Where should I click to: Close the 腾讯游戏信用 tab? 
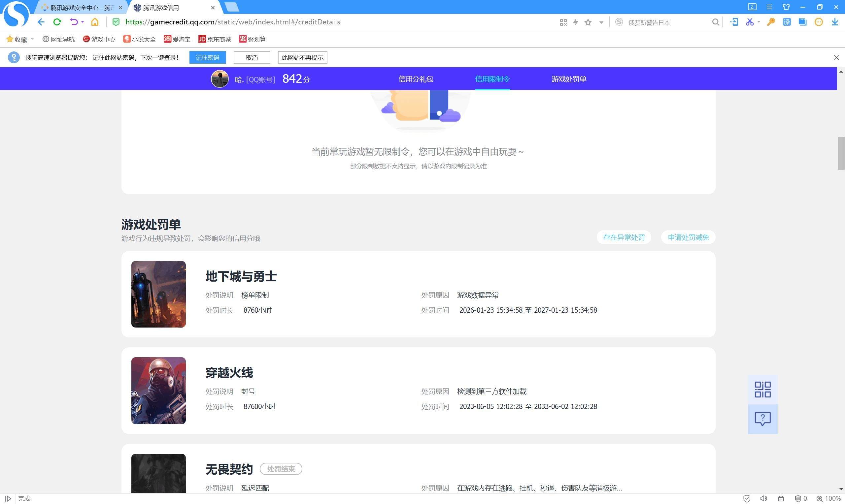point(213,8)
